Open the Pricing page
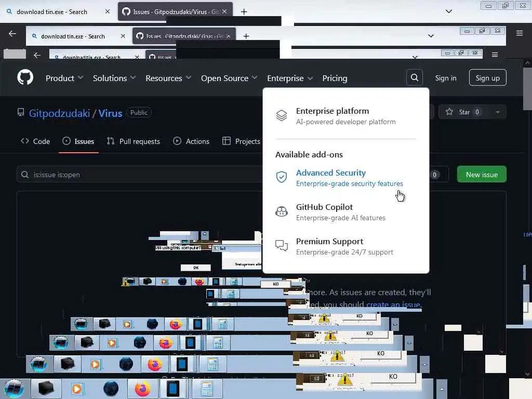Image resolution: width=532 pixels, height=399 pixels. pos(335,78)
